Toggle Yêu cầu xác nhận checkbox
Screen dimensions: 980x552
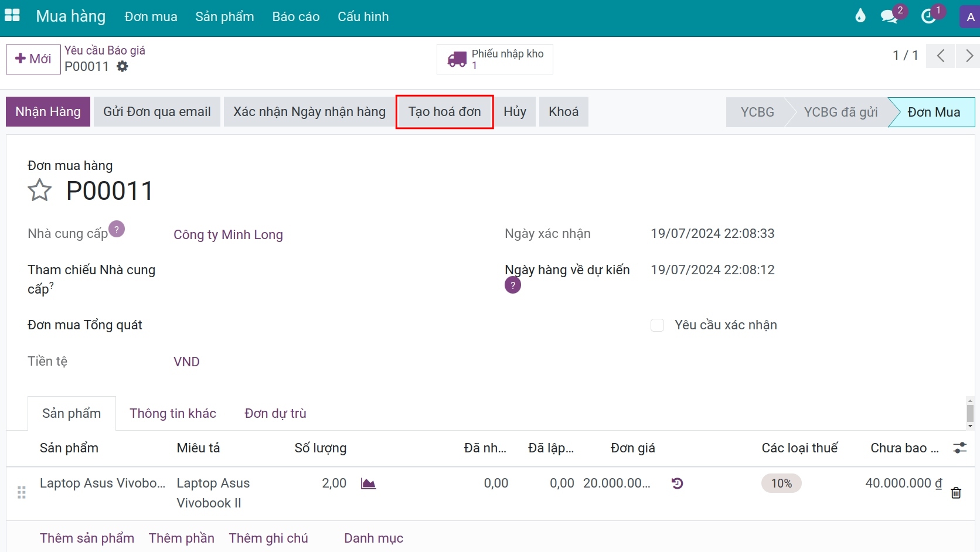[657, 325]
